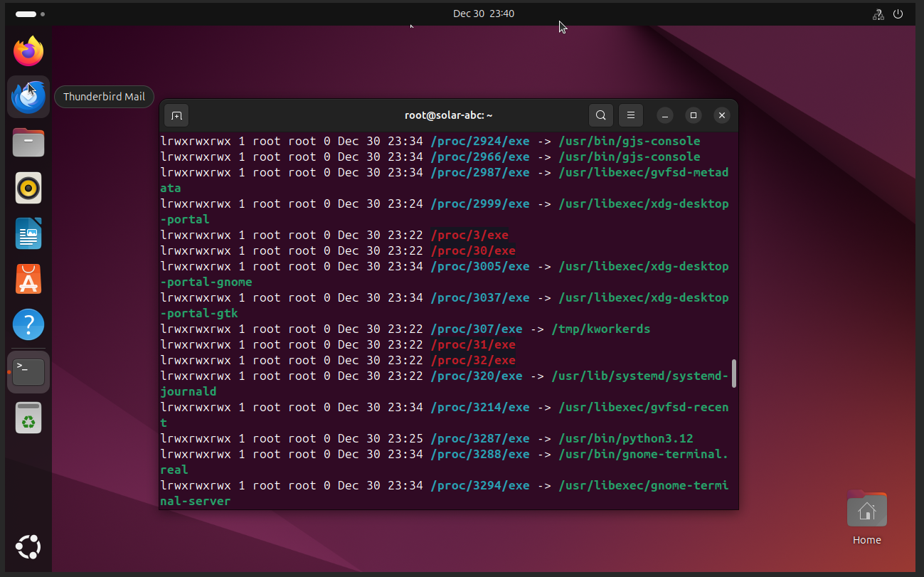Click the /proc/3294/exe entry
Screen dimensions: 924x577
click(x=480, y=485)
